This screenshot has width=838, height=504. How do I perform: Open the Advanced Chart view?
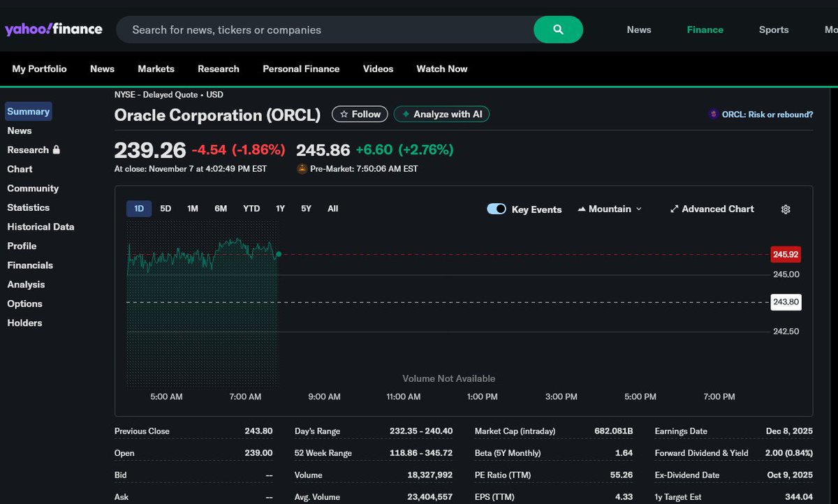click(712, 209)
